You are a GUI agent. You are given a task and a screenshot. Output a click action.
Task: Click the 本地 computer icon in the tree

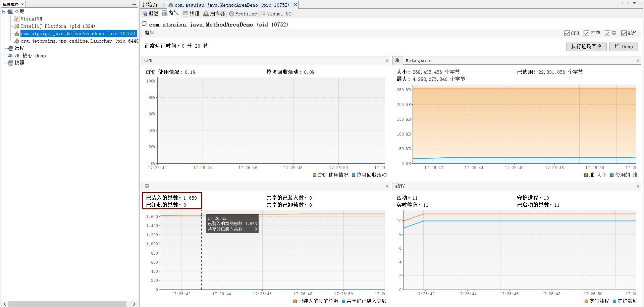coord(10,11)
